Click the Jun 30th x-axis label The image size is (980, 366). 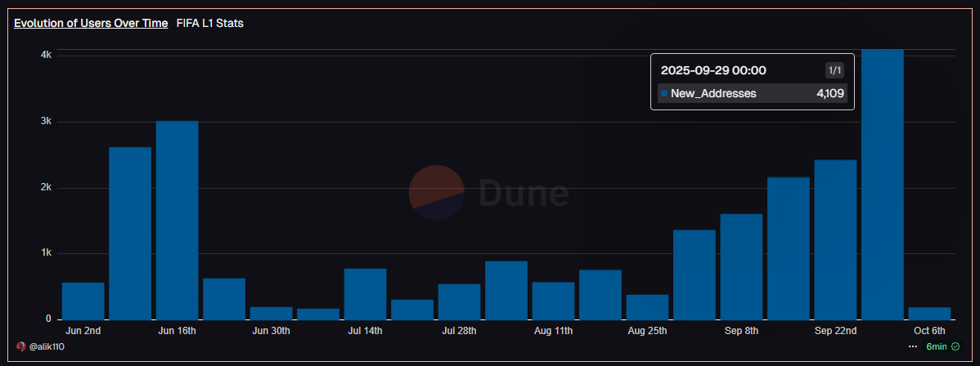(x=272, y=330)
